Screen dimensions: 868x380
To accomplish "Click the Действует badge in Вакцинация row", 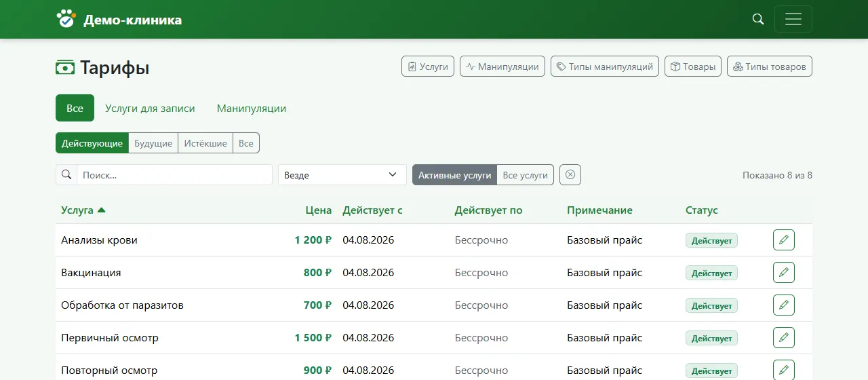I will 711,273.
